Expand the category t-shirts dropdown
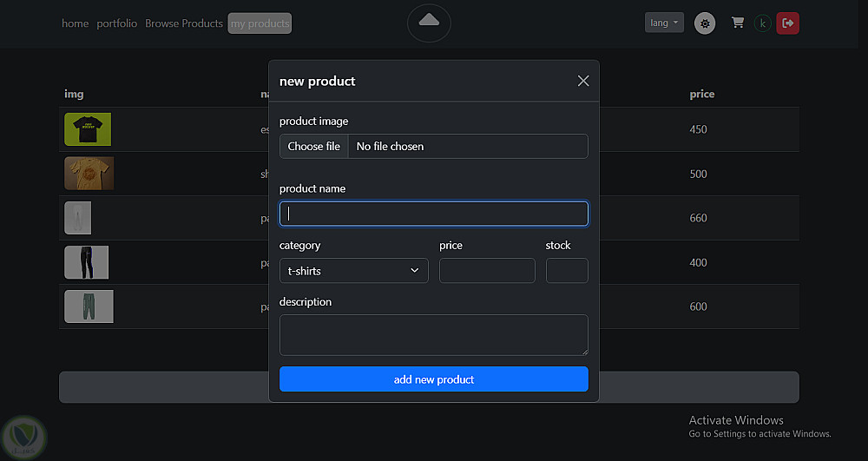The image size is (868, 461). [353, 271]
